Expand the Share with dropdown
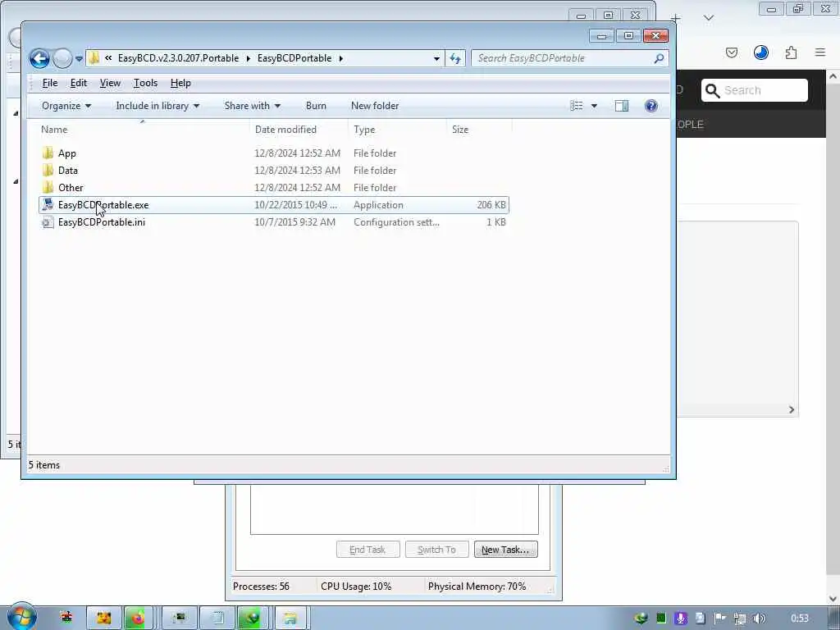The width and height of the screenshot is (840, 630). [x=253, y=106]
